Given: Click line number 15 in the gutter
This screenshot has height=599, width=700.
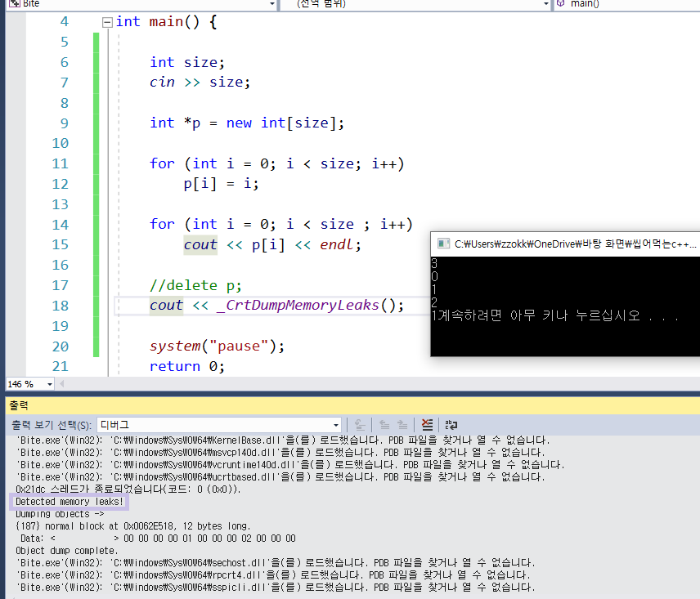Looking at the screenshot, I should pos(61,245).
